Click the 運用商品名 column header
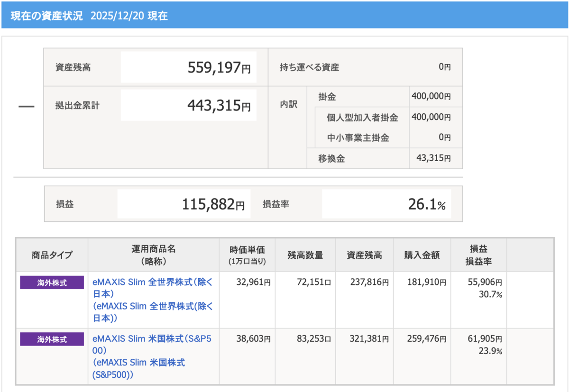 pyautogui.click(x=153, y=255)
